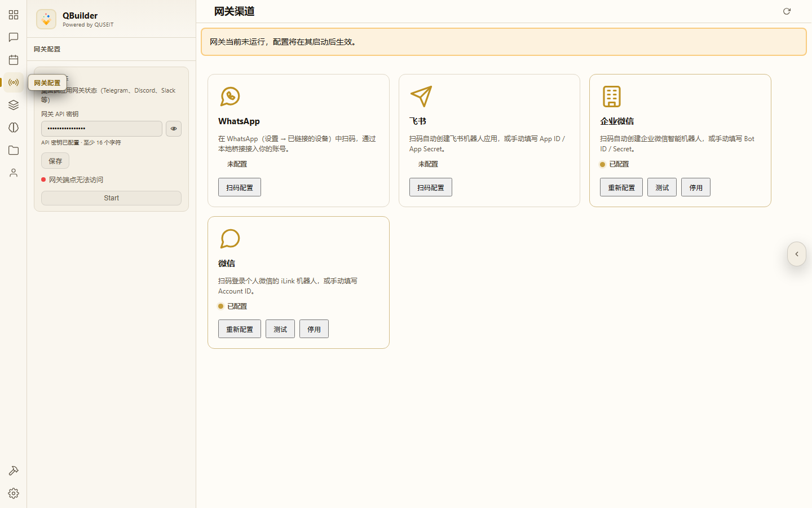Toggle API key visibility eye icon

[x=174, y=129]
